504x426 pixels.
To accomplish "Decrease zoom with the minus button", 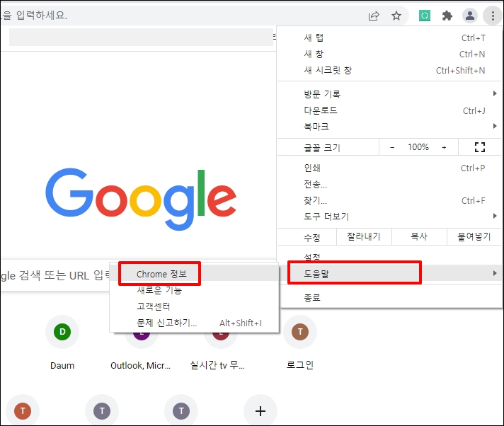I will coord(392,147).
